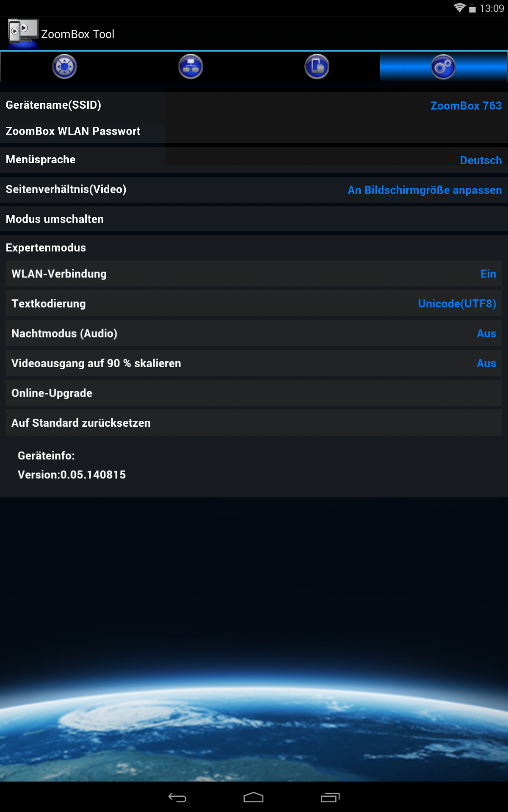The image size is (508, 812).
Task: Tap the Wi-Fi status icon
Action: coord(459,8)
